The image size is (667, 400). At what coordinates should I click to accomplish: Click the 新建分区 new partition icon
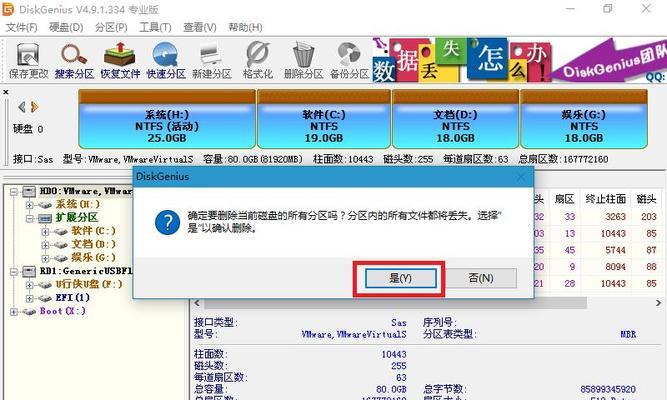click(x=211, y=60)
